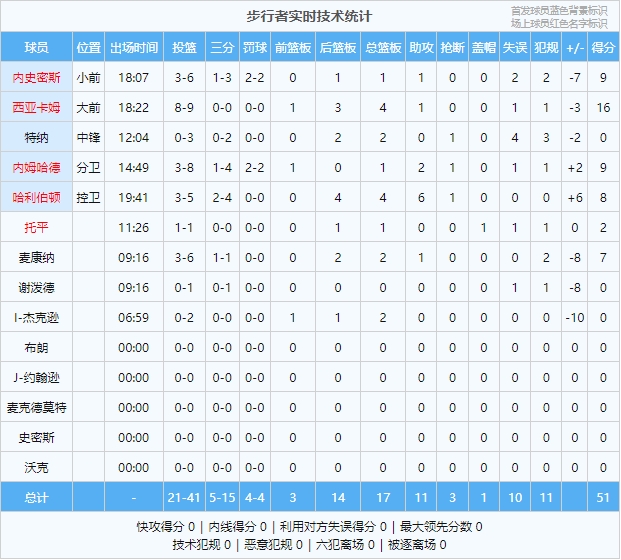The height and width of the screenshot is (560, 621).
Task: Select the 三分 column header
Action: pyautogui.click(x=221, y=47)
